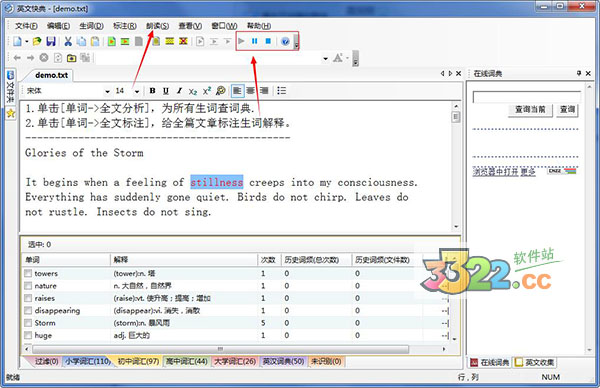Start reading aloud with the gray play button
Viewport: 600px width, 388px height.
coord(241,41)
